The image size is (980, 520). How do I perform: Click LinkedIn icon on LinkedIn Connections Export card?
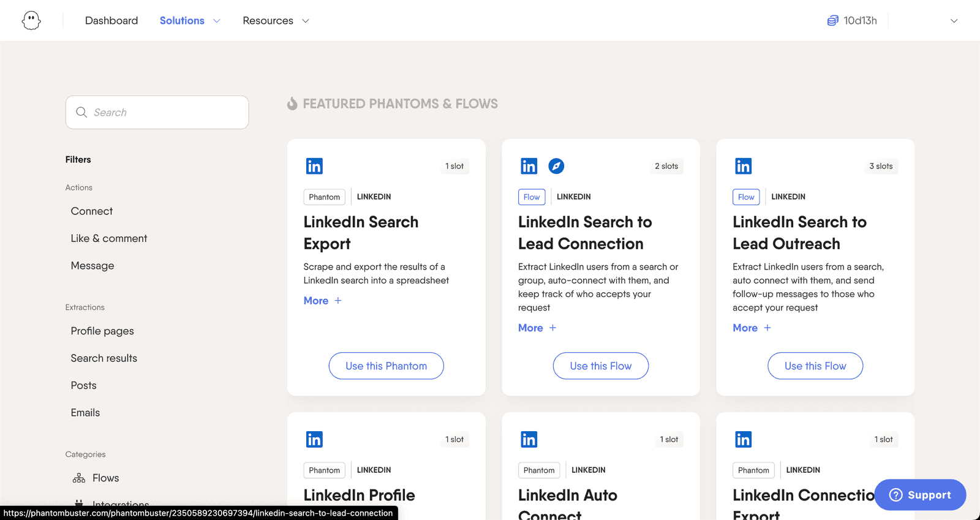pos(744,439)
